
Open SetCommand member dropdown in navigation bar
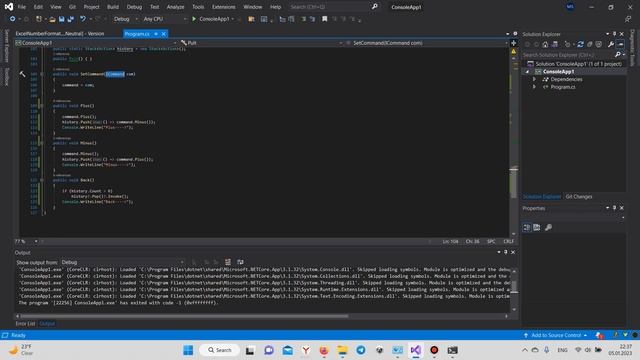point(427,43)
